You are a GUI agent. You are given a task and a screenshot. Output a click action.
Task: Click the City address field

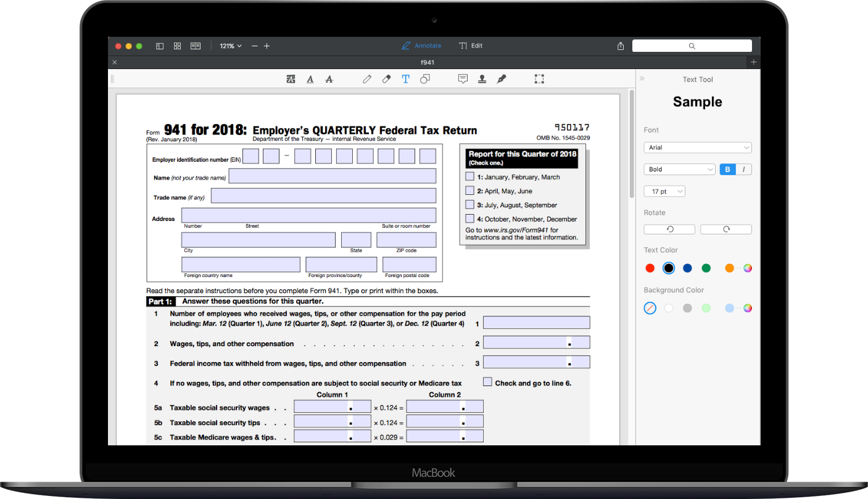pyautogui.click(x=258, y=240)
